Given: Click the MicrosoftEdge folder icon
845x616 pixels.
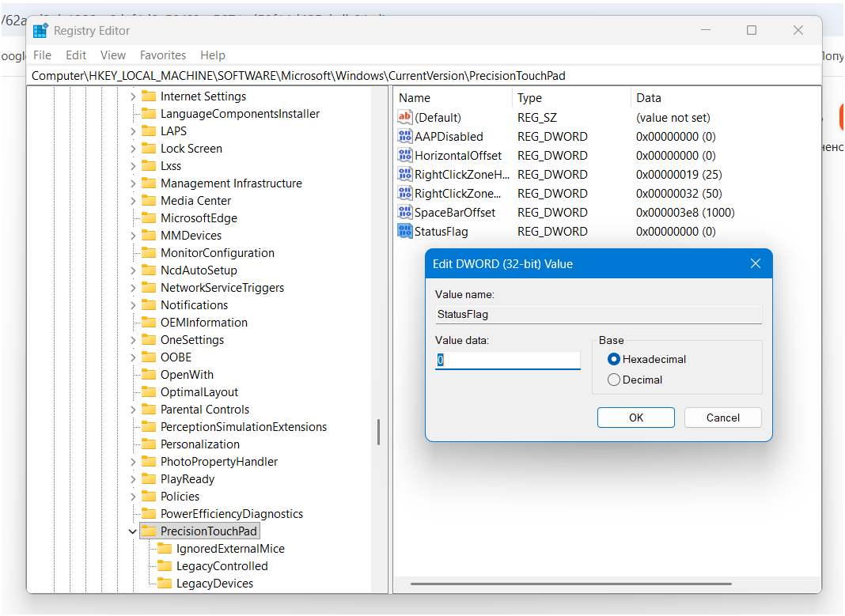Looking at the screenshot, I should coord(149,218).
